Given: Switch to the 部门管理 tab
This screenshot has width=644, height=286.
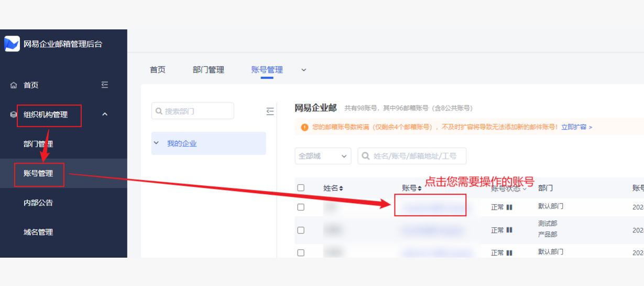Looking at the screenshot, I should coord(209,70).
